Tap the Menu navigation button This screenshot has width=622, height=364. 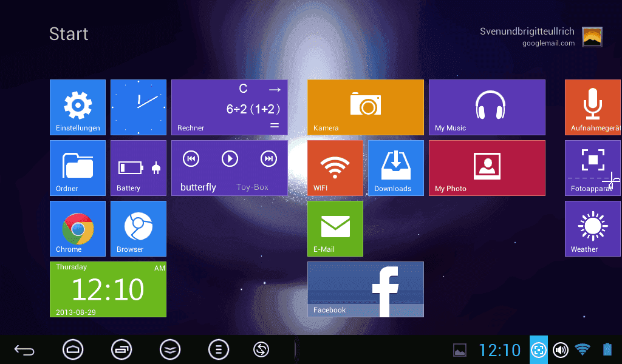tap(219, 349)
